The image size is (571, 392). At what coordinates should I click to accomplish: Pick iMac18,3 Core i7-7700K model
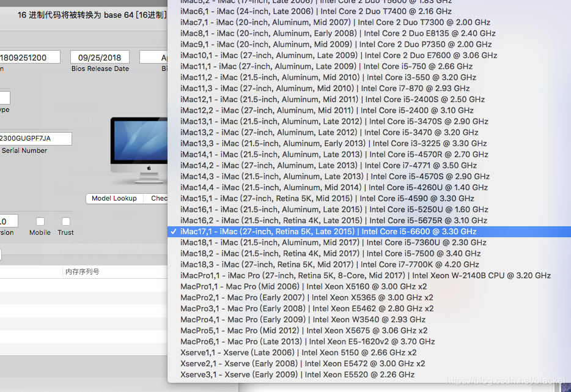(x=369, y=264)
